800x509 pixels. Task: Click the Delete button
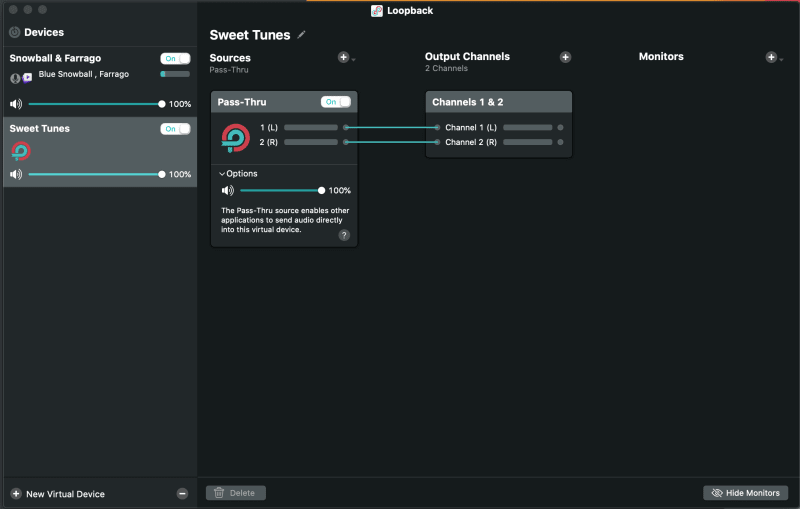[236, 493]
